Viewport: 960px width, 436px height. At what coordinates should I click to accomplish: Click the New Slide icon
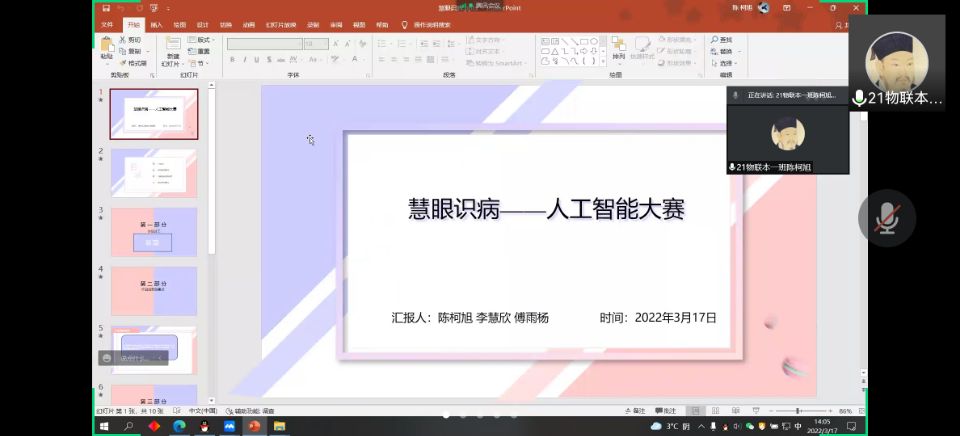(x=173, y=46)
